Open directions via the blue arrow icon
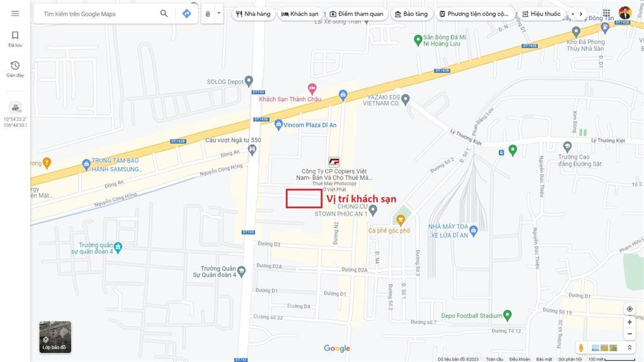 [186, 14]
